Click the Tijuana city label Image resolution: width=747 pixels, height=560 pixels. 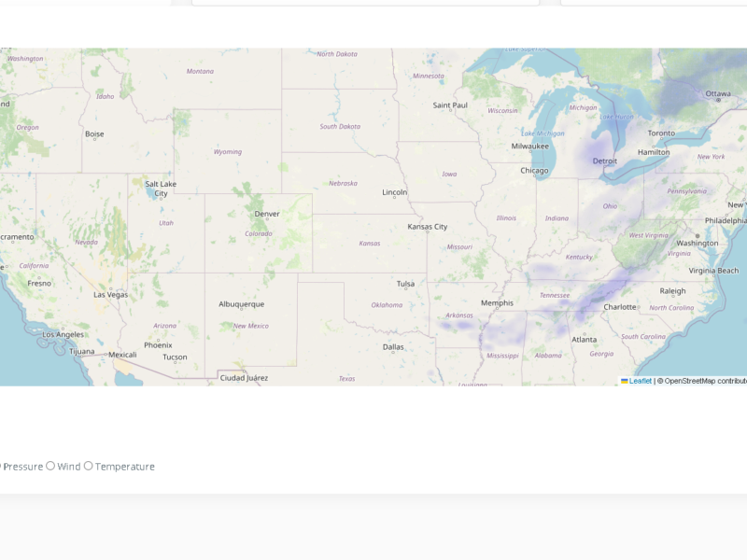82,352
